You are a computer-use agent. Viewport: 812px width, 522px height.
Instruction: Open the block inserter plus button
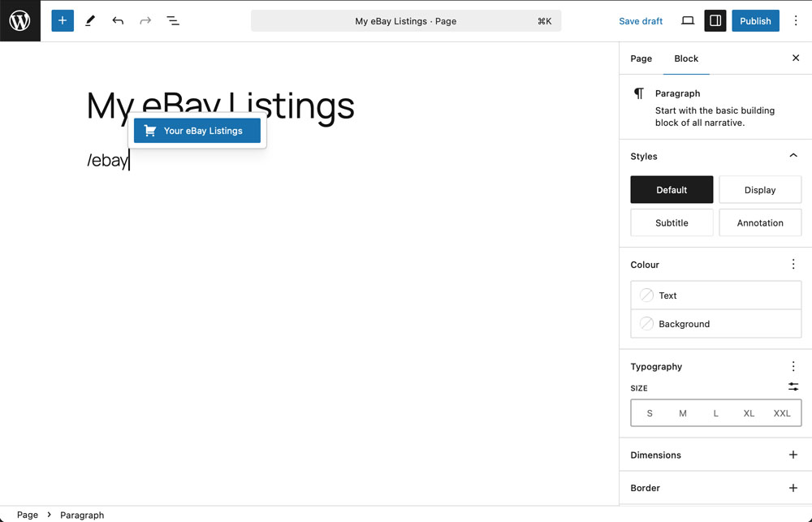(x=63, y=21)
